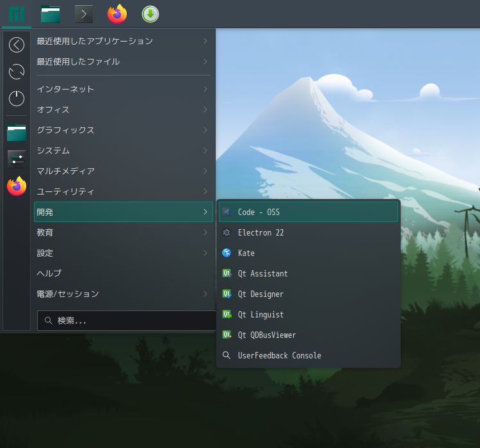Select the highlighted 開発 category
Image resolution: width=480 pixels, height=448 pixels.
[x=124, y=212]
